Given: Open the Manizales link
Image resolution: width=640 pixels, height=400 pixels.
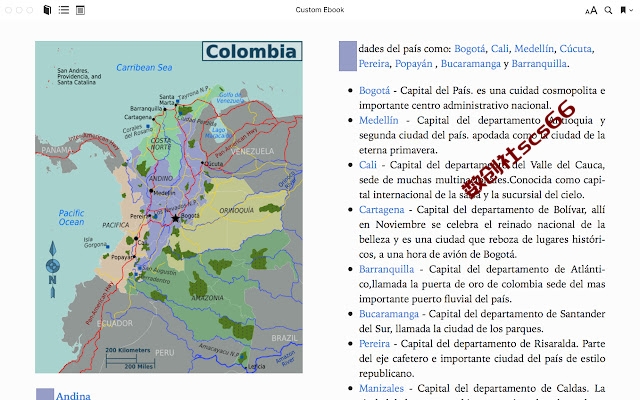Looking at the screenshot, I should tap(381, 389).
